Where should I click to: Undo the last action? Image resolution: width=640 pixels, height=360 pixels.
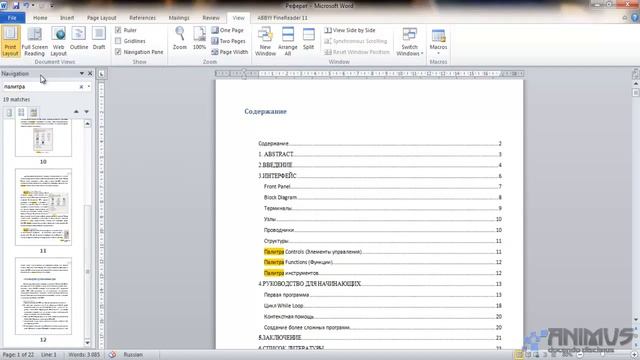tap(26, 6)
